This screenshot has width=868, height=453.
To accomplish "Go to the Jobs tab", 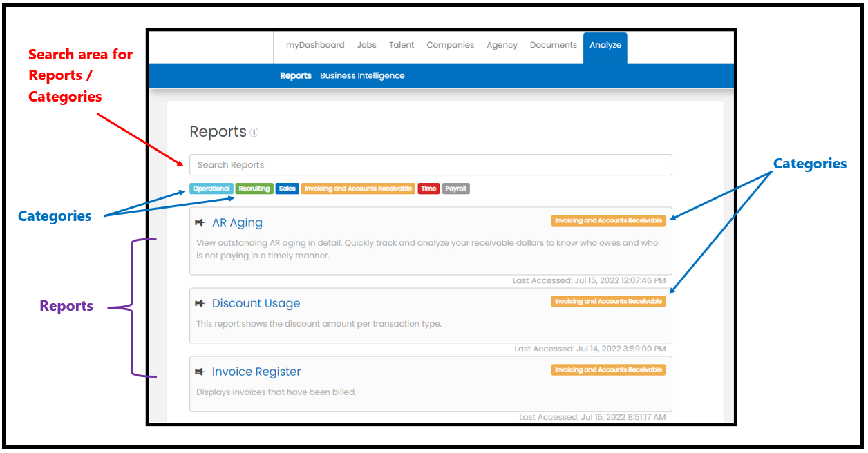I will click(367, 45).
